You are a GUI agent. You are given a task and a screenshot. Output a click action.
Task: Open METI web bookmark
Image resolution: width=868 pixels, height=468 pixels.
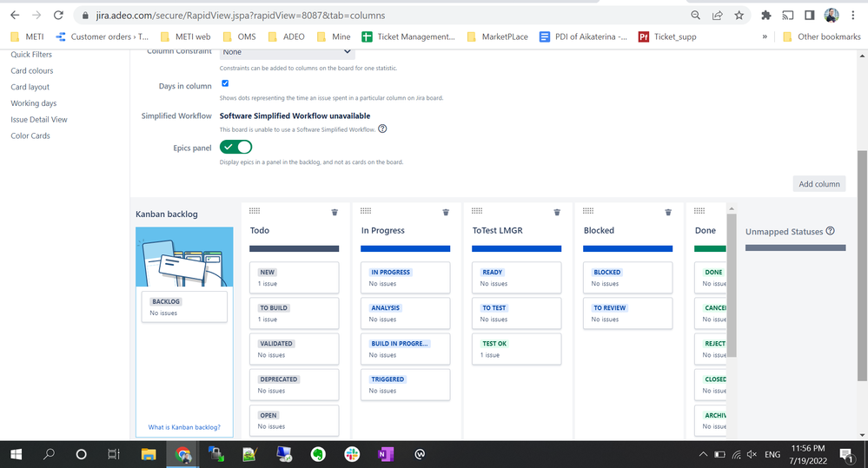[186, 36]
